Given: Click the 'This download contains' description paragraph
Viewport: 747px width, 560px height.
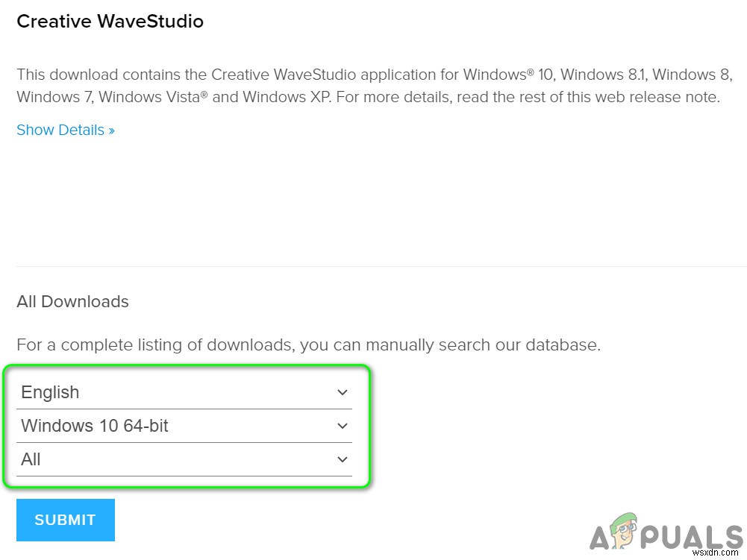Looking at the screenshot, I should [373, 86].
